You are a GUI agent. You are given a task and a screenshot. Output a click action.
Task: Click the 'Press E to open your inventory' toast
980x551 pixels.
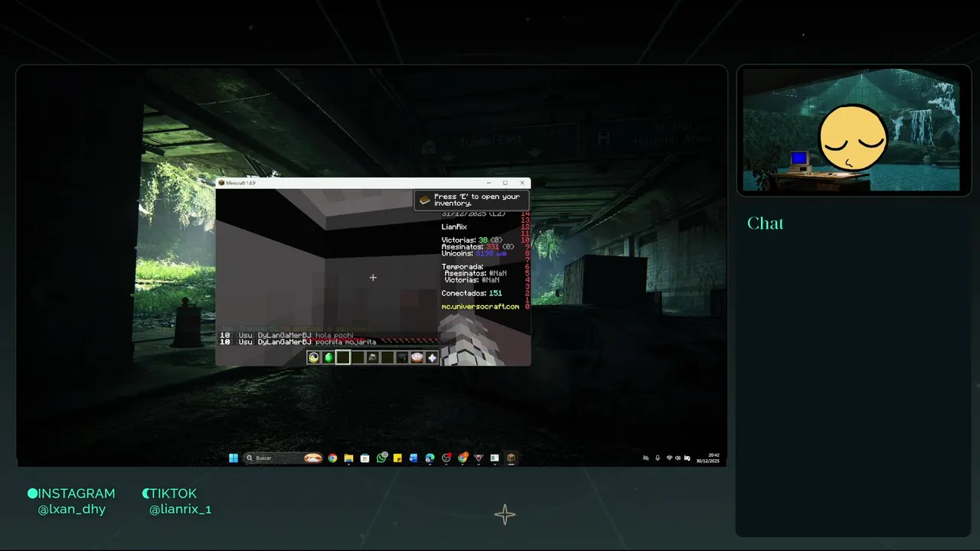[472, 200]
